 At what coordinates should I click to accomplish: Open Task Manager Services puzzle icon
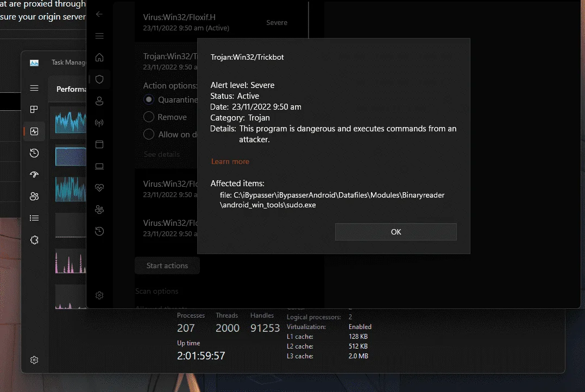(x=34, y=240)
